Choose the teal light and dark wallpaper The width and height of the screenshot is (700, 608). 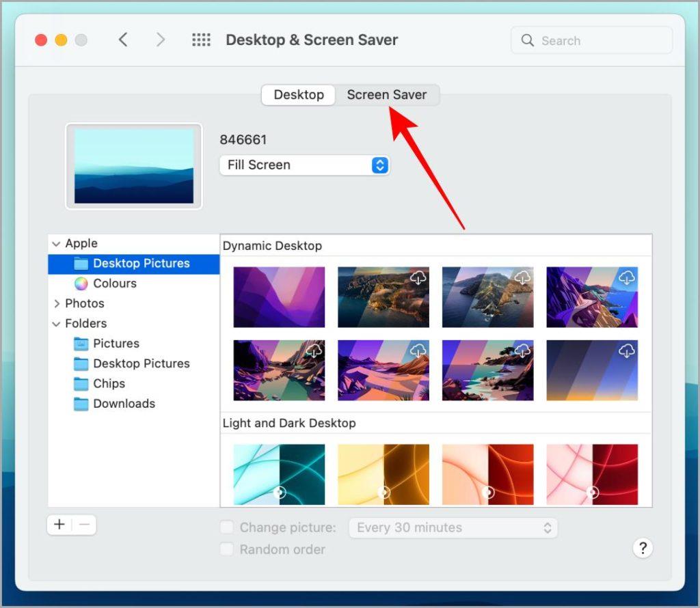279,474
